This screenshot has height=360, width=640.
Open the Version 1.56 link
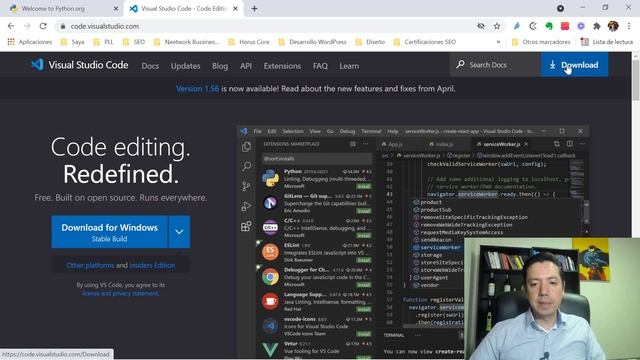pyautogui.click(x=198, y=89)
